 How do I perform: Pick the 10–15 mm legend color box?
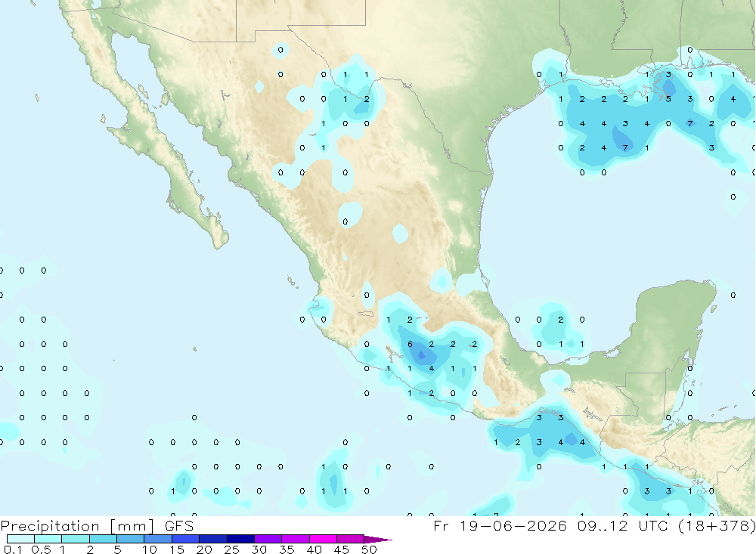tap(158, 539)
